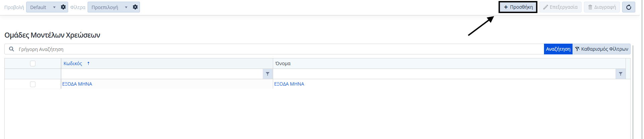Click the filter icon in Κωδικός column
The width and height of the screenshot is (644, 139).
click(267, 74)
